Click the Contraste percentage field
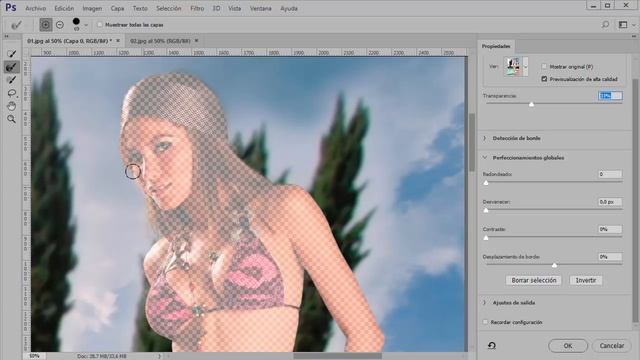The height and width of the screenshot is (360, 640). [x=610, y=229]
